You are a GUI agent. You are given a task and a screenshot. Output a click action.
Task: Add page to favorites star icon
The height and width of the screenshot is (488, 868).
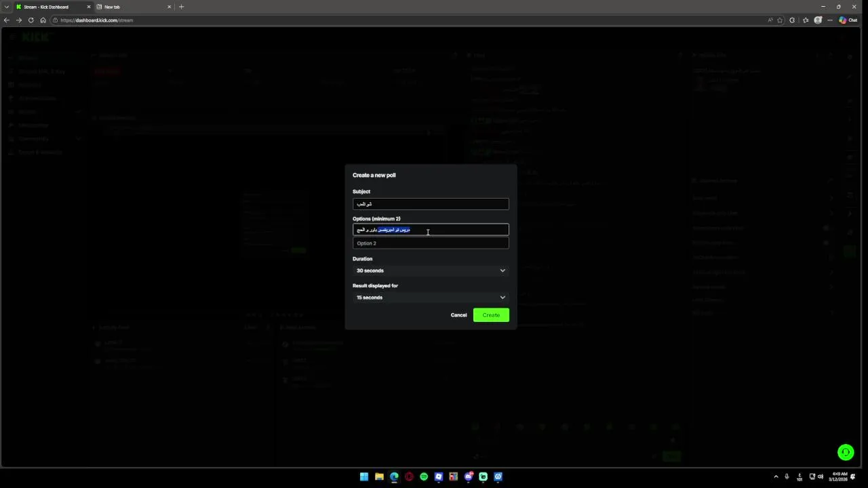tap(780, 20)
